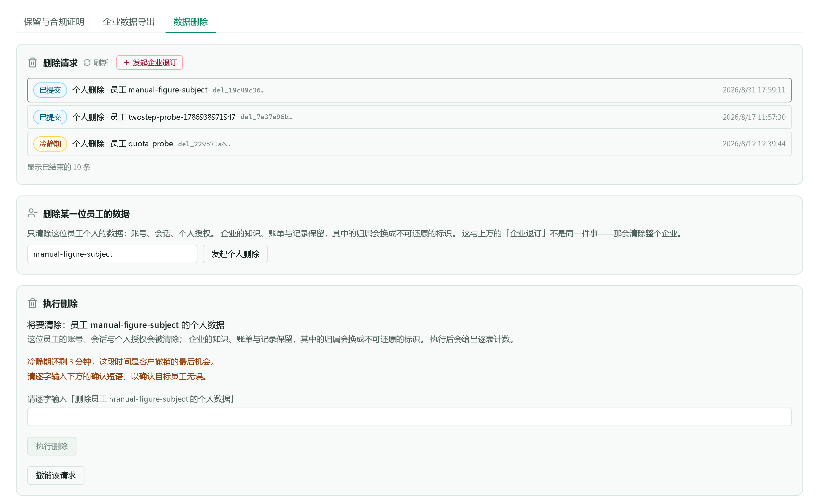Click the 删除请求 heading text
Image resolution: width=819 pixels, height=504 pixels.
[x=60, y=63]
